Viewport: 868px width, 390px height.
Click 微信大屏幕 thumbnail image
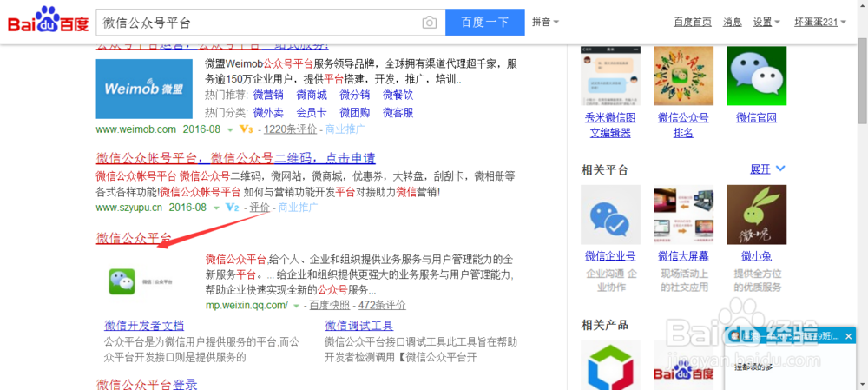(684, 215)
